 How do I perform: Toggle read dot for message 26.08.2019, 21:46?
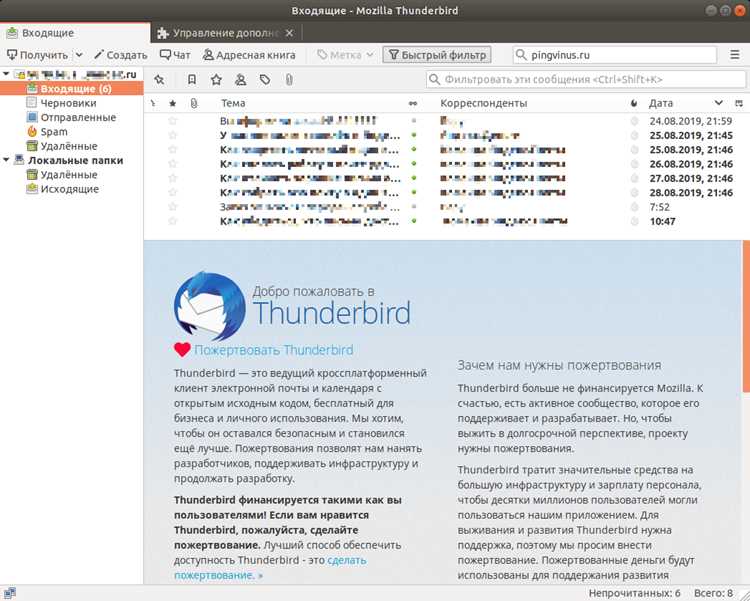pyautogui.click(x=414, y=164)
